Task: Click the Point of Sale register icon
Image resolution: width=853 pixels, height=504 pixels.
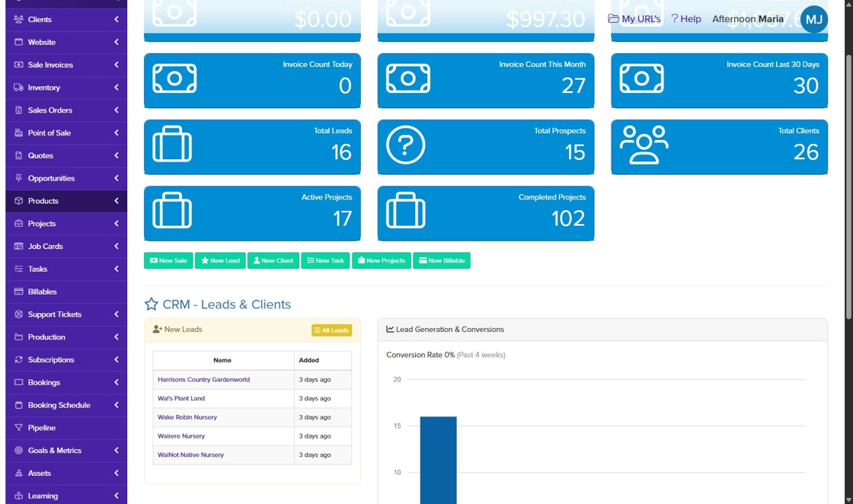Action: (x=18, y=132)
